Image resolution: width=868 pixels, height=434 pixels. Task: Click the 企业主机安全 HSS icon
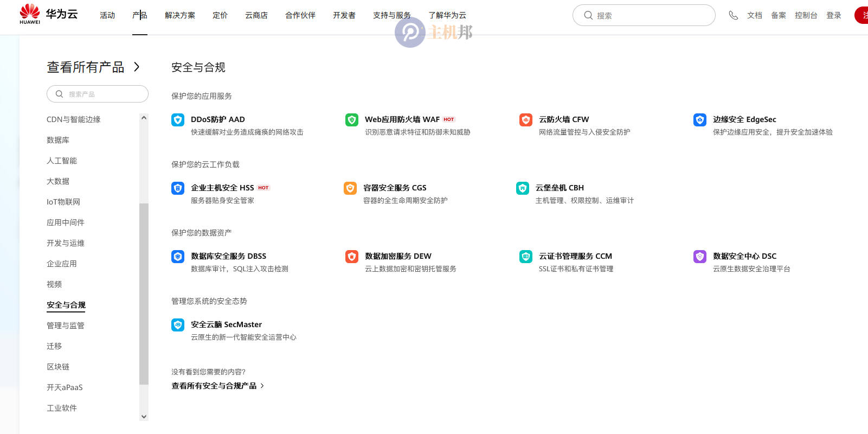(178, 188)
